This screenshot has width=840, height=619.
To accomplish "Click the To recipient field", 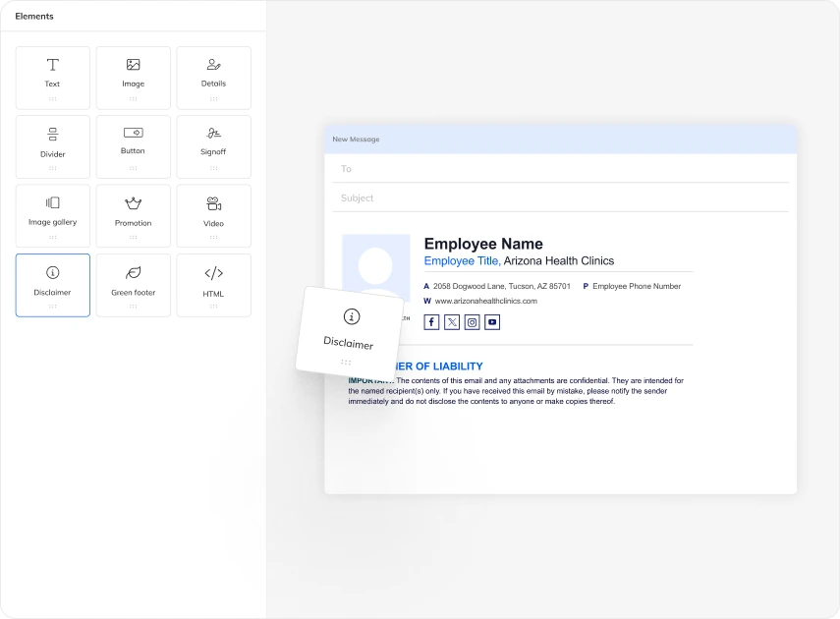I will click(560, 169).
